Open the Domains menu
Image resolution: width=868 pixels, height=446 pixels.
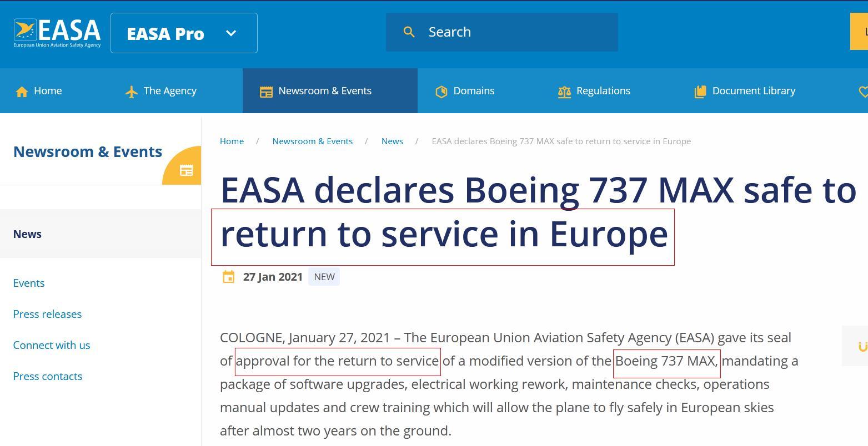tap(474, 91)
